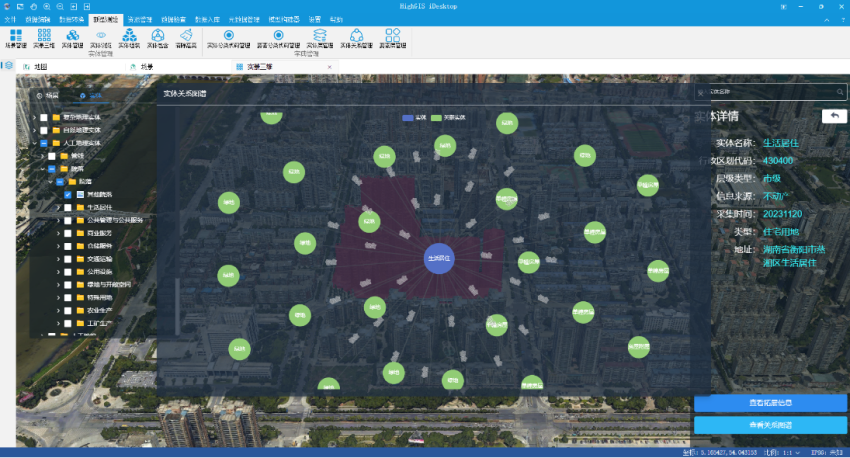
Task: Open the 文件 menu
Action: (11, 19)
